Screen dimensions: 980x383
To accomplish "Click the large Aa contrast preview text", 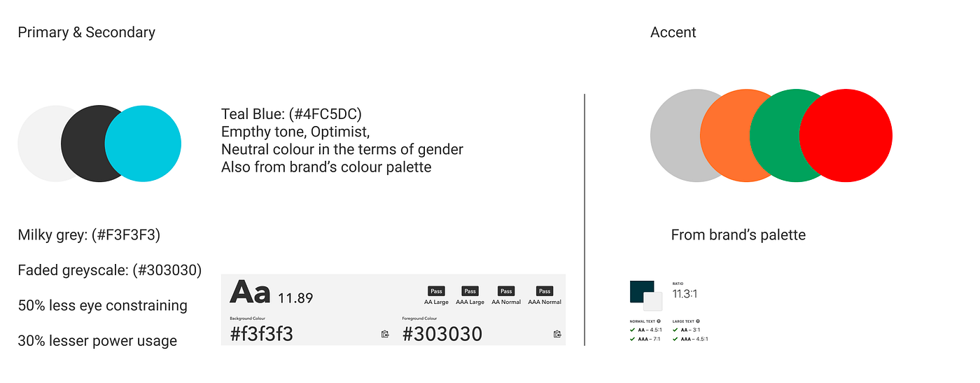I will [x=250, y=292].
